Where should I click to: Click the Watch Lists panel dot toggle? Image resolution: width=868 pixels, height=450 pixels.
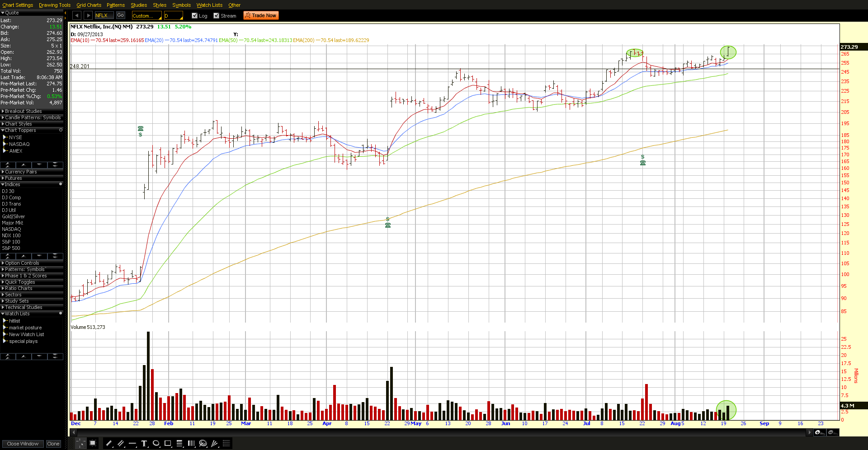tap(61, 314)
